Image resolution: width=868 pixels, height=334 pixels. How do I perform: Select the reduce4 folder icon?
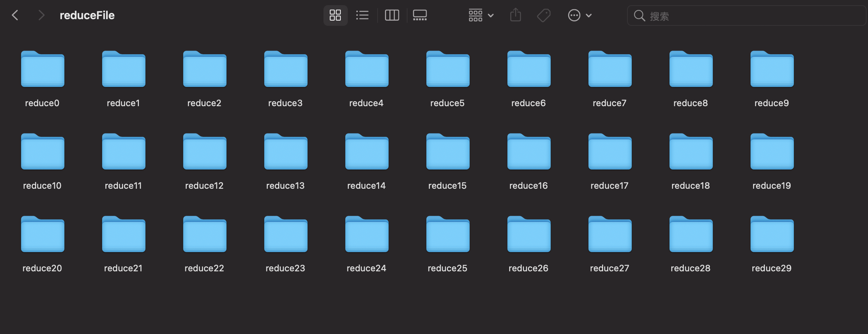(367, 69)
